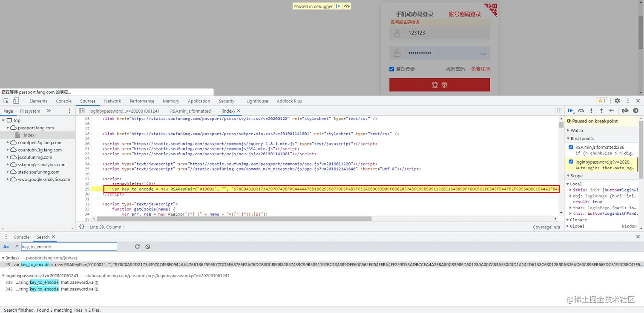Expand js.soufunimg.com in file tree
The width and height of the screenshot is (644, 313).
(x=8, y=157)
